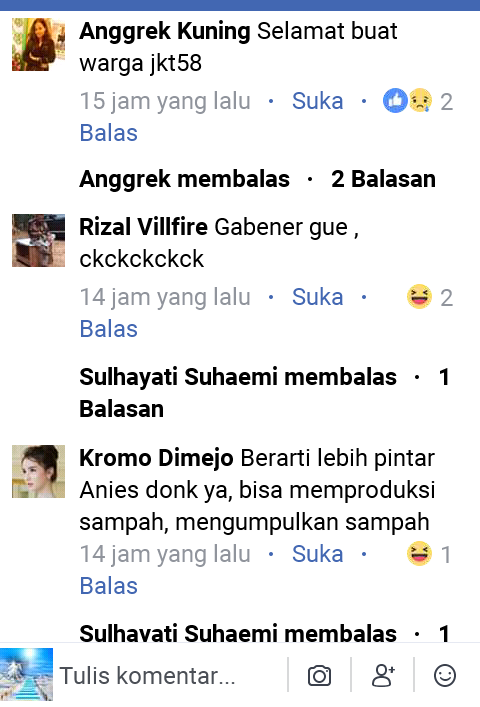Image resolution: width=480 pixels, height=707 pixels.
Task: Open the camera icon to attach photo
Action: 319,675
